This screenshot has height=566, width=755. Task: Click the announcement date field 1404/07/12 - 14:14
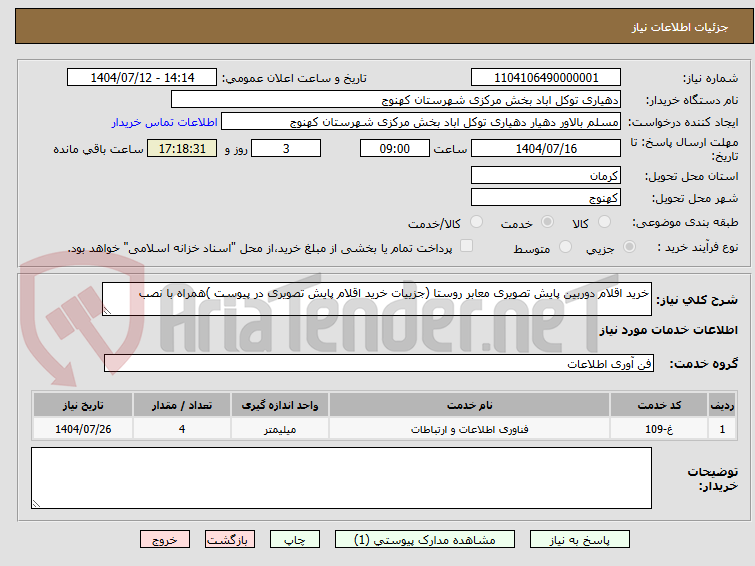coord(142,78)
